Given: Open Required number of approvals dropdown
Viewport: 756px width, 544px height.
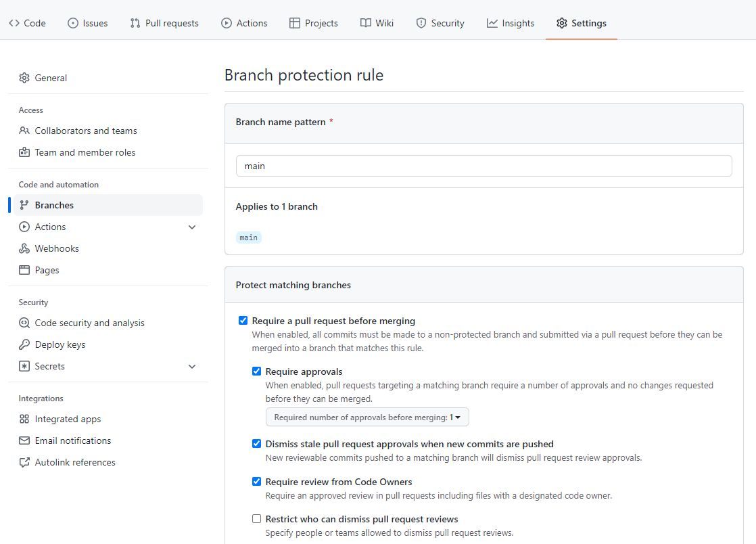Looking at the screenshot, I should [367, 417].
